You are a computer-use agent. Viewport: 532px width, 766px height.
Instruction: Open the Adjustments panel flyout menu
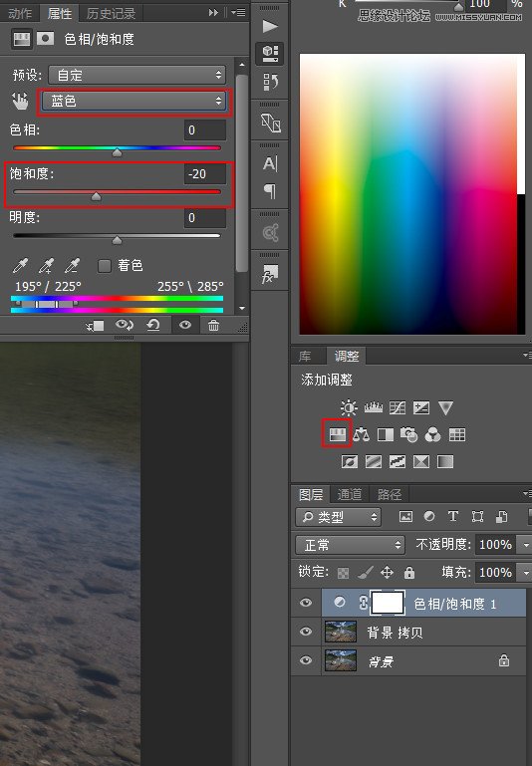click(x=527, y=356)
